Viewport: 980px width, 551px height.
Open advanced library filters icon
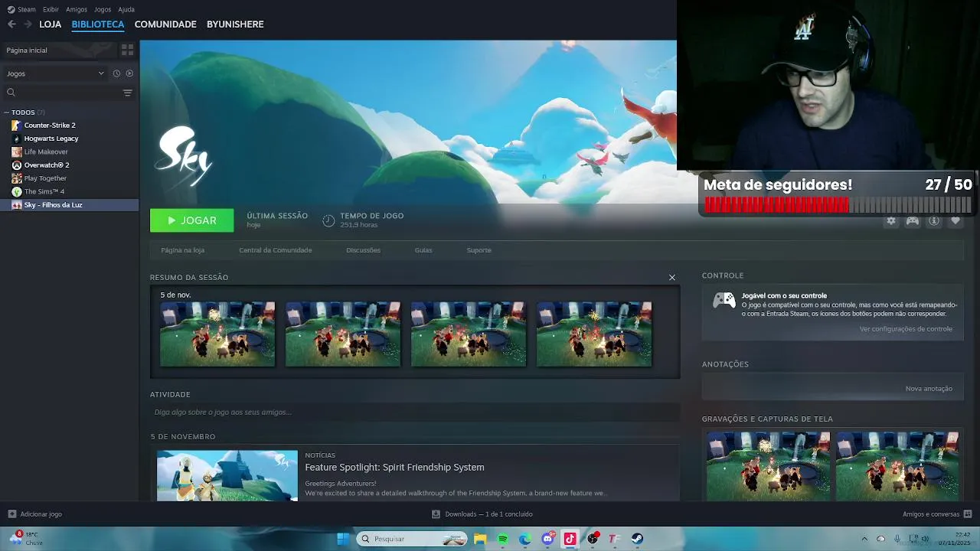tap(127, 93)
